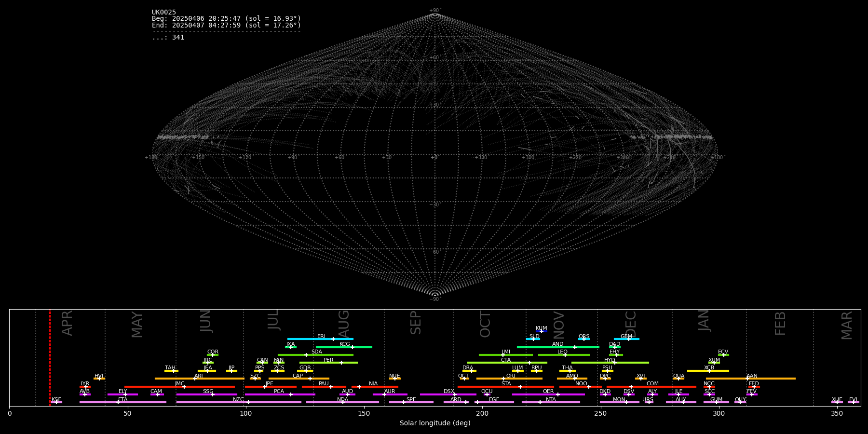
Task: Click the -30 latitude label on the sky map
Action: (x=435, y=205)
